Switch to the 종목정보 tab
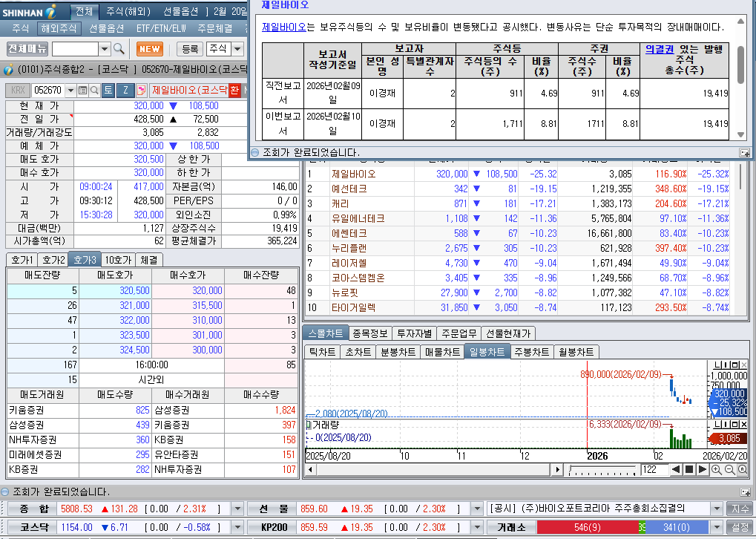This screenshot has height=539, width=756. (x=369, y=333)
